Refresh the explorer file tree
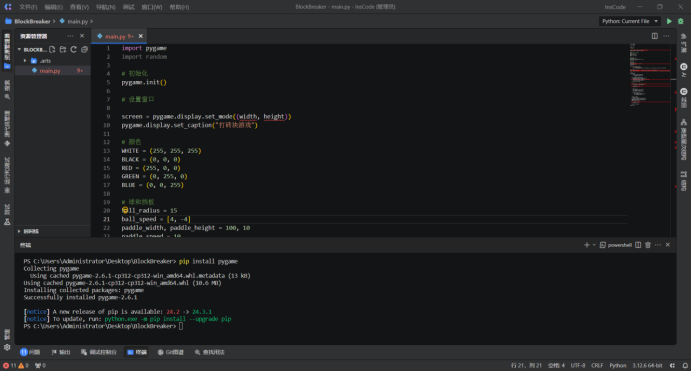This screenshot has height=371, width=692. click(x=74, y=49)
